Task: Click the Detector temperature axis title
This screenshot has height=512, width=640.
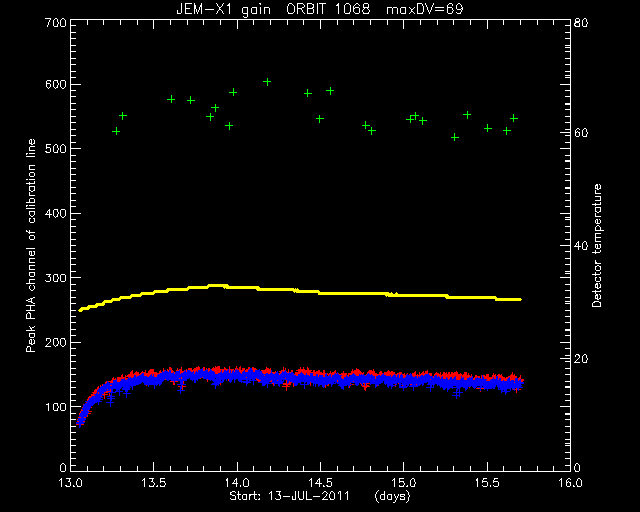Action: [x=597, y=245]
